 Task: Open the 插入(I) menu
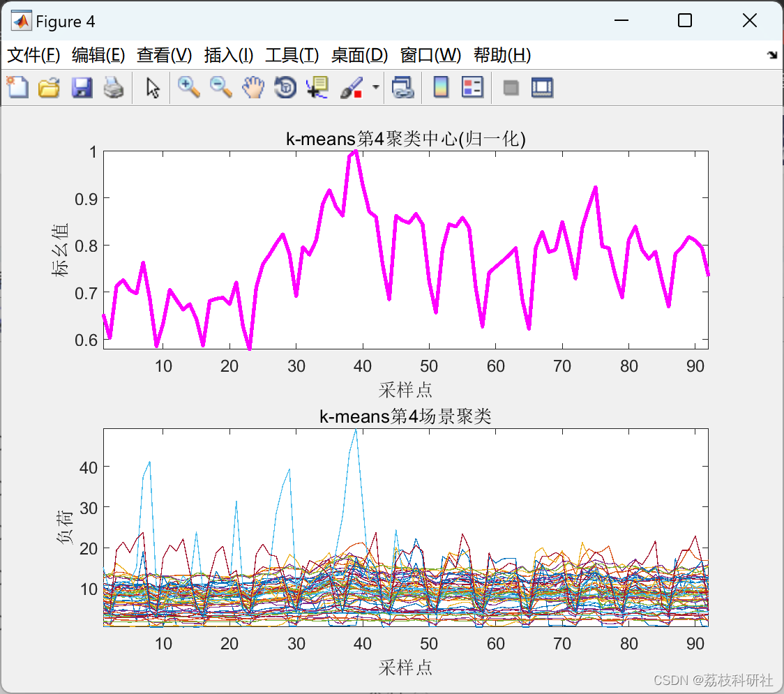(x=229, y=55)
